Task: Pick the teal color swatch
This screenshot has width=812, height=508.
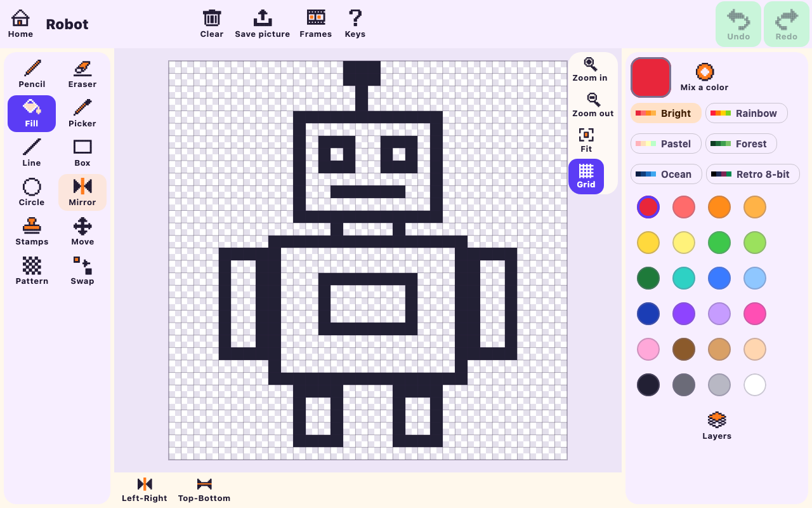Action: coord(684,278)
